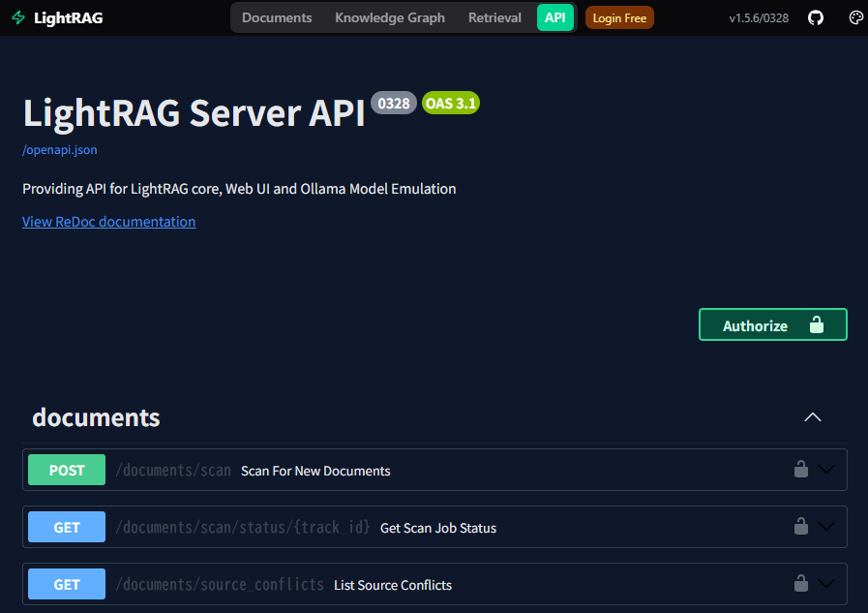Open View ReDoc documentation link

click(109, 222)
